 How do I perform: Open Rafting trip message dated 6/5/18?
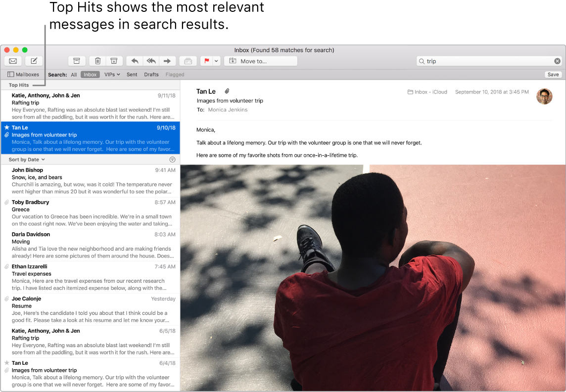(90, 341)
